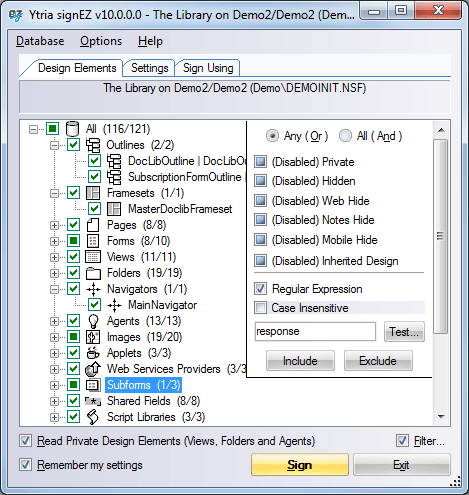Click the database cylinder icon beside All

tap(72, 129)
